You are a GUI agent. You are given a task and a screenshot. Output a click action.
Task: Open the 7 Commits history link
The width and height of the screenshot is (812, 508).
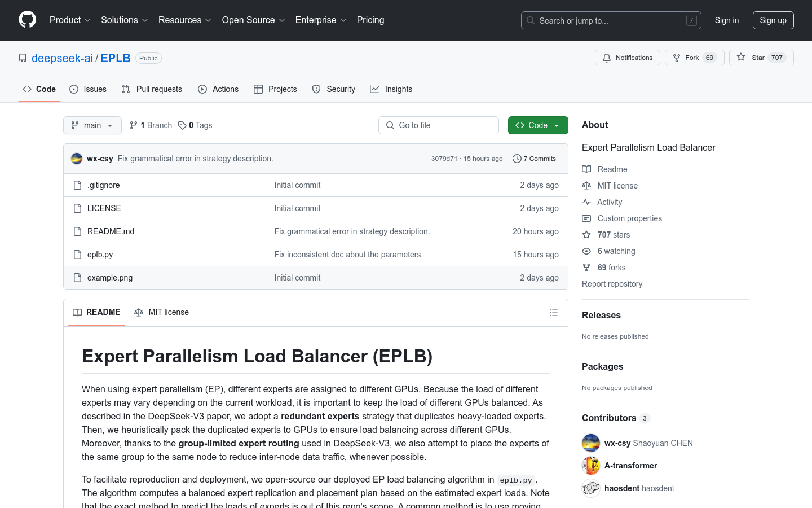534,159
